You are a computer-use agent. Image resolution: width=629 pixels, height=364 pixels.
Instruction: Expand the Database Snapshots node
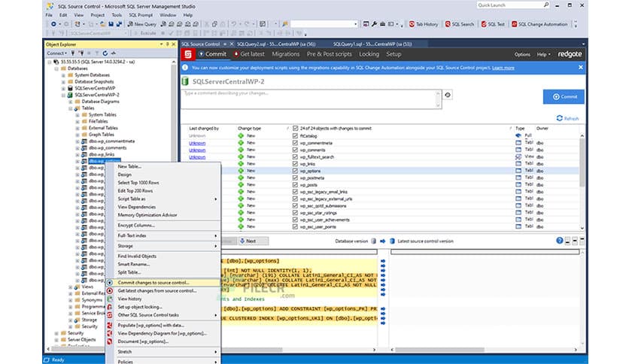63,82
